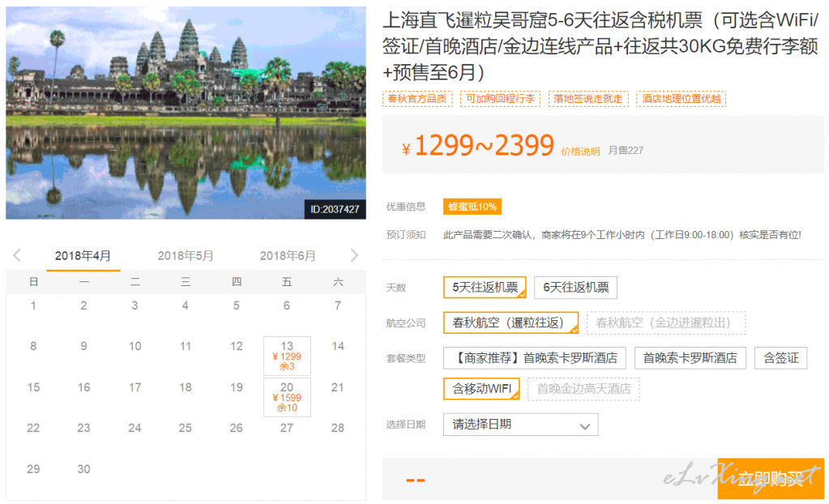The image size is (829, 504).
Task: Pick the 含签证 package option
Action: tap(781, 358)
